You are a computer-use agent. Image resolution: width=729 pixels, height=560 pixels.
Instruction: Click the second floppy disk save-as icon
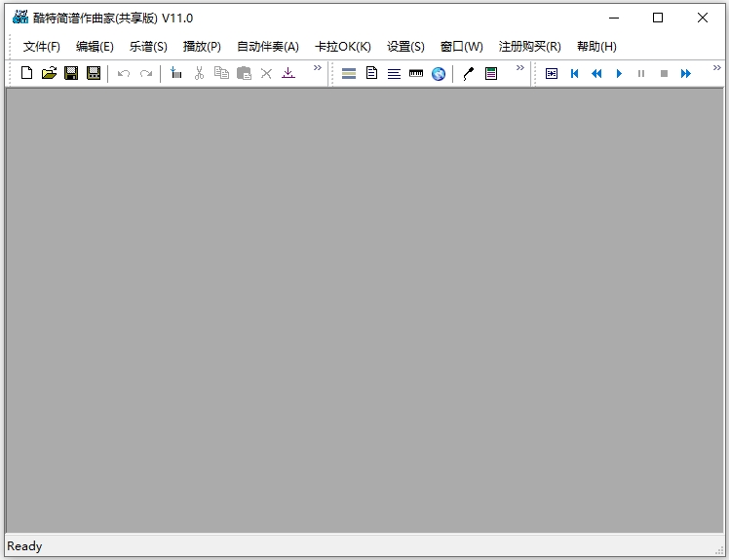(94, 73)
